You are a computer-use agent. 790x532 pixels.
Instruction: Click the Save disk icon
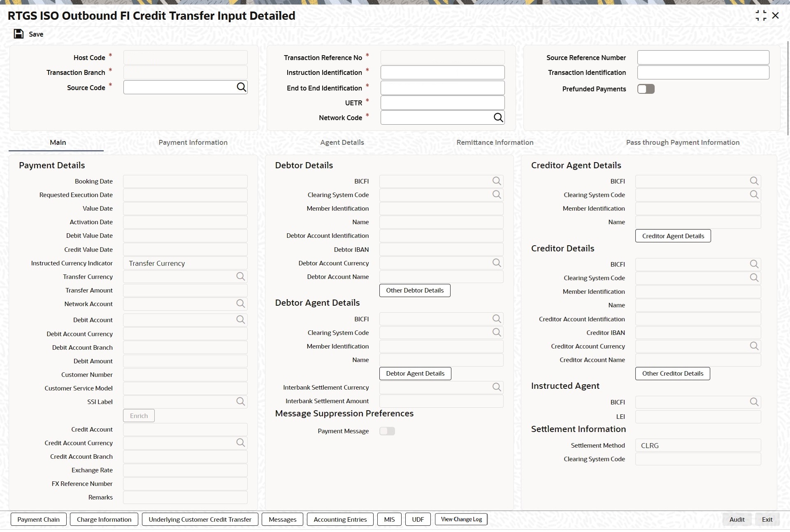19,34
